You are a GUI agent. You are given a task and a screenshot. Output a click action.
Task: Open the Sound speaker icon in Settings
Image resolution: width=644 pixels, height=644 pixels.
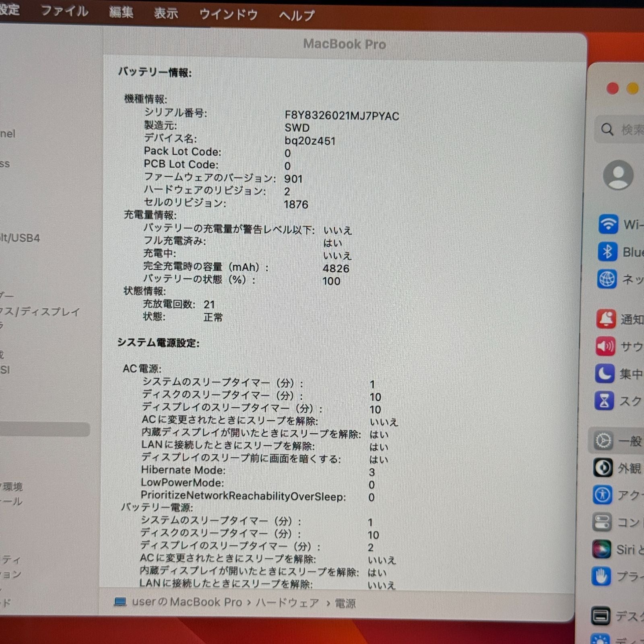[x=605, y=346]
